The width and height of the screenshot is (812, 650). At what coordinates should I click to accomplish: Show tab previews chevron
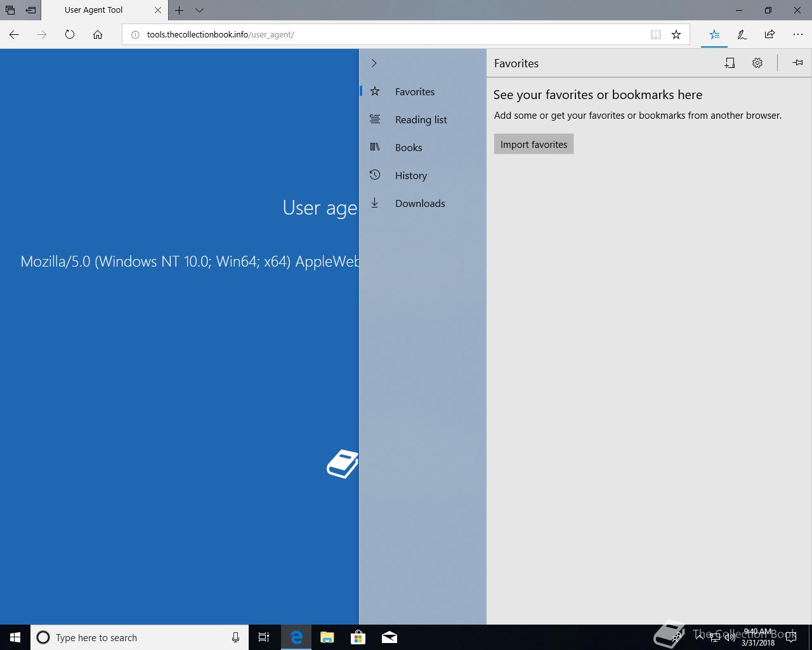coord(199,10)
